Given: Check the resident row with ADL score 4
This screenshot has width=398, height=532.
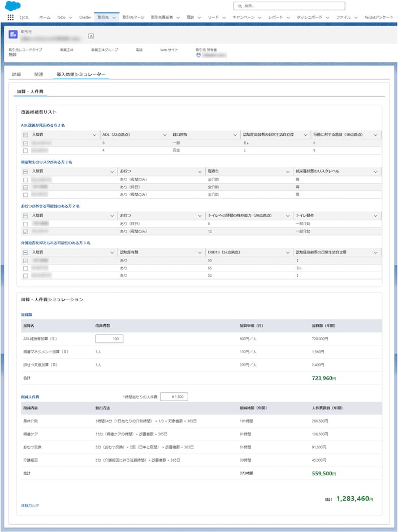Looking at the screenshot, I should [x=25, y=151].
